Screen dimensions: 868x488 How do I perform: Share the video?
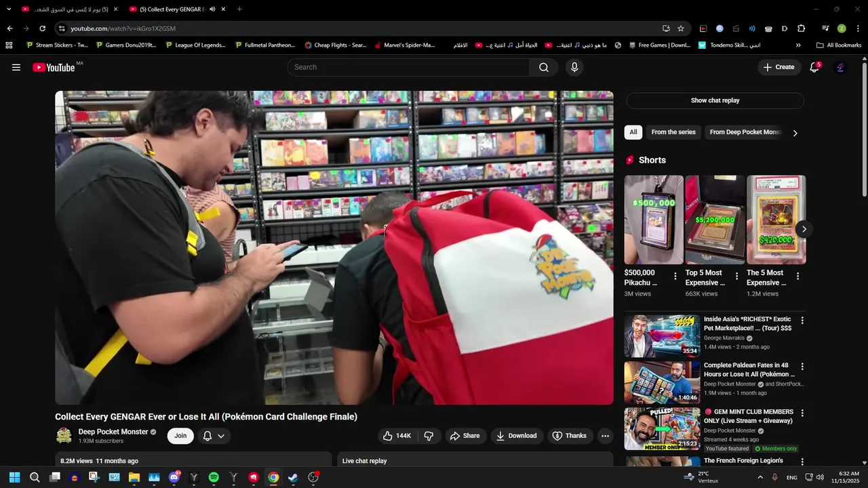tap(465, 436)
